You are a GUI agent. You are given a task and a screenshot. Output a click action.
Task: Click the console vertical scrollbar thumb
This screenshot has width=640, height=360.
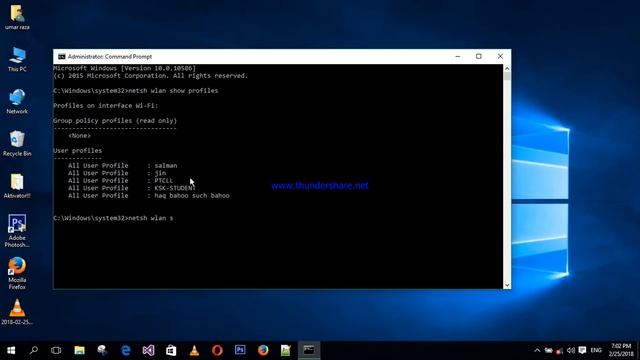pyautogui.click(x=507, y=76)
